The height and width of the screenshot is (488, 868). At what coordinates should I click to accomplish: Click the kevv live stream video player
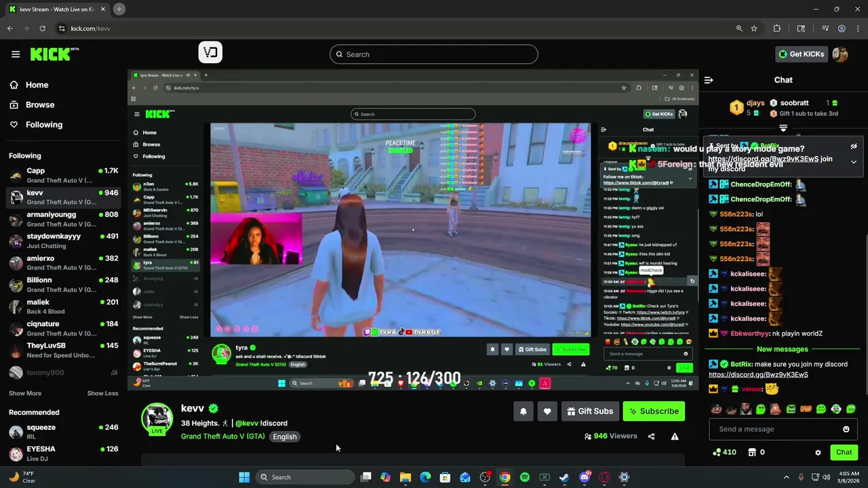coord(413,230)
